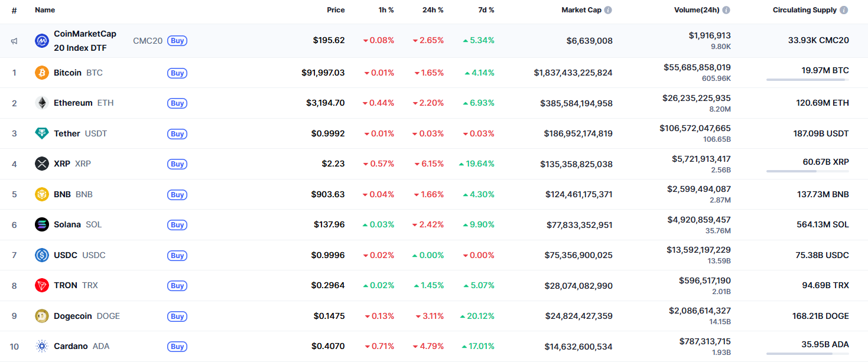
Task: Click the Ethereum ETH coin logo
Action: point(41,103)
